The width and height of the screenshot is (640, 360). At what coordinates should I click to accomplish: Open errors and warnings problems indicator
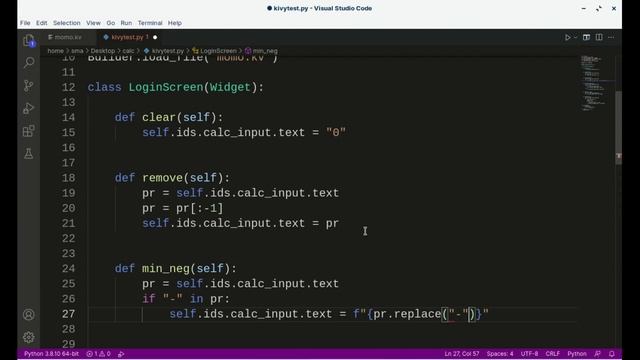coord(98,354)
